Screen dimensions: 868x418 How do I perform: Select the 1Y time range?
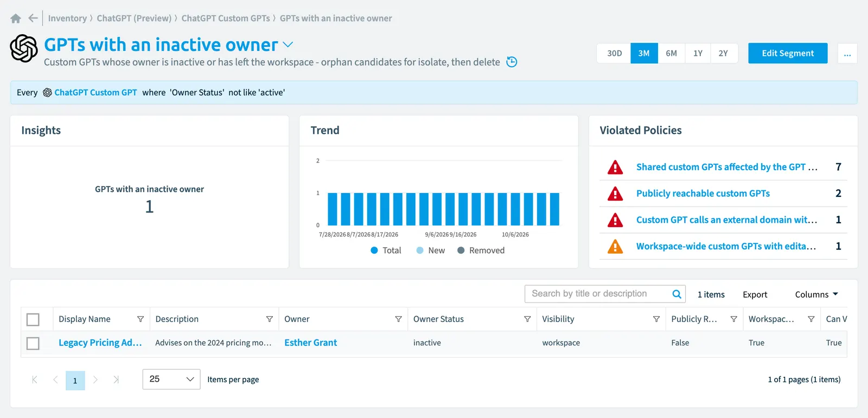click(x=698, y=53)
